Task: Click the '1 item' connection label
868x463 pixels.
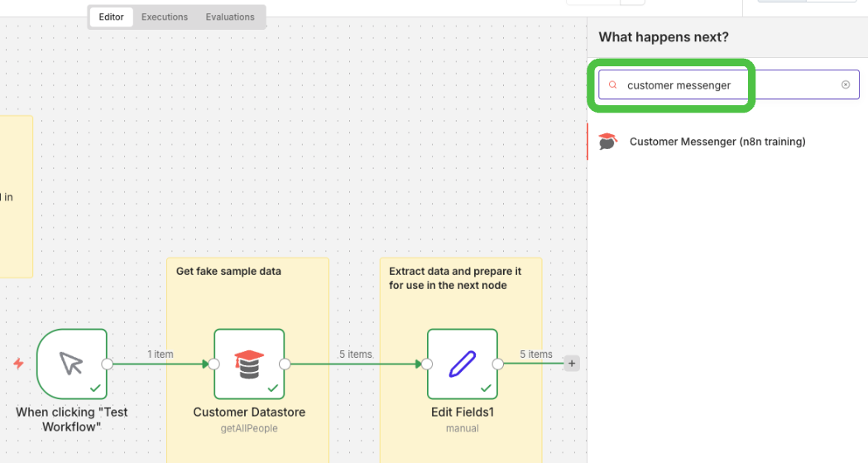Action: pyautogui.click(x=160, y=354)
